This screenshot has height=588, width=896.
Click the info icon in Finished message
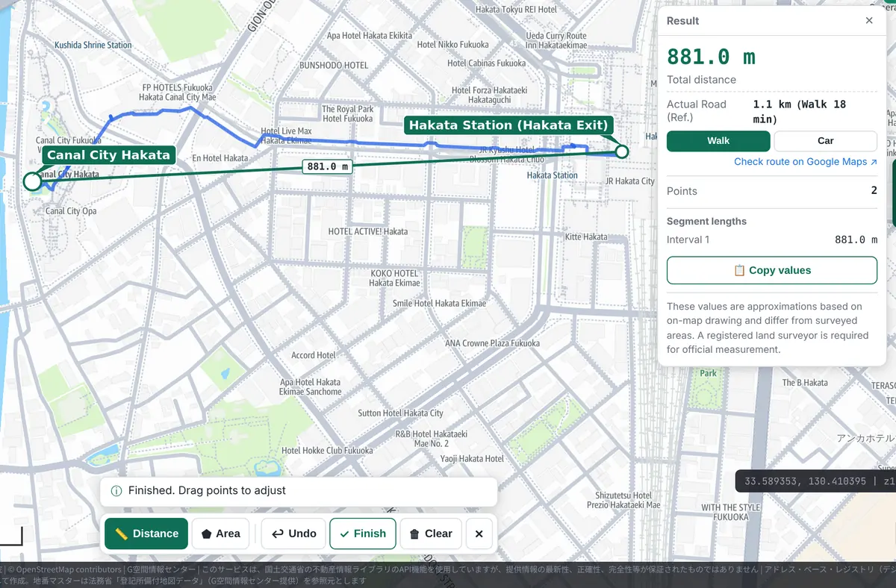pyautogui.click(x=116, y=491)
